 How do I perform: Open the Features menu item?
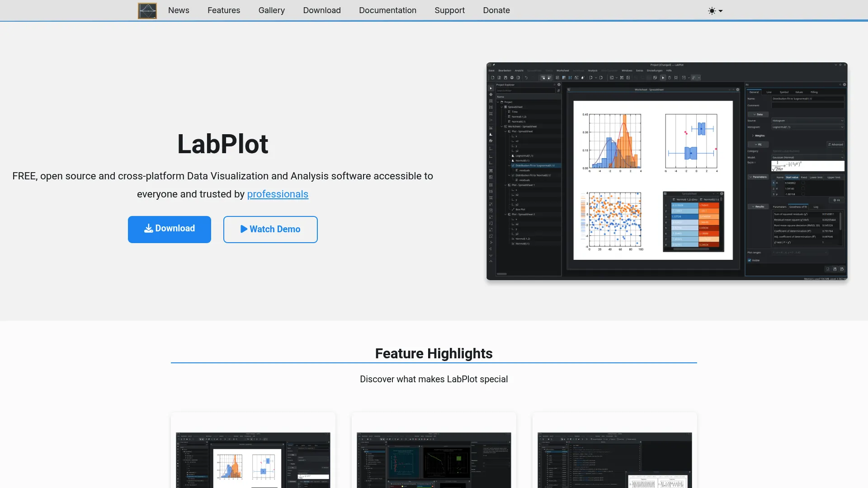coord(224,10)
